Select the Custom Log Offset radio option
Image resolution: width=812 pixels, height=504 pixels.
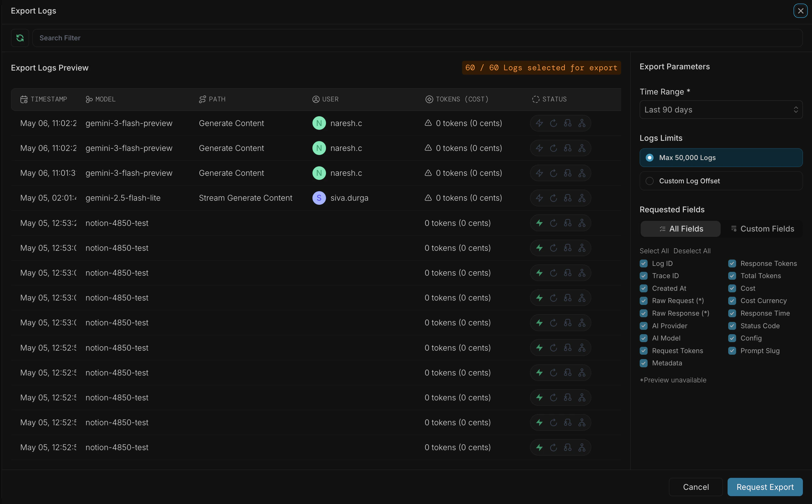pos(721,181)
